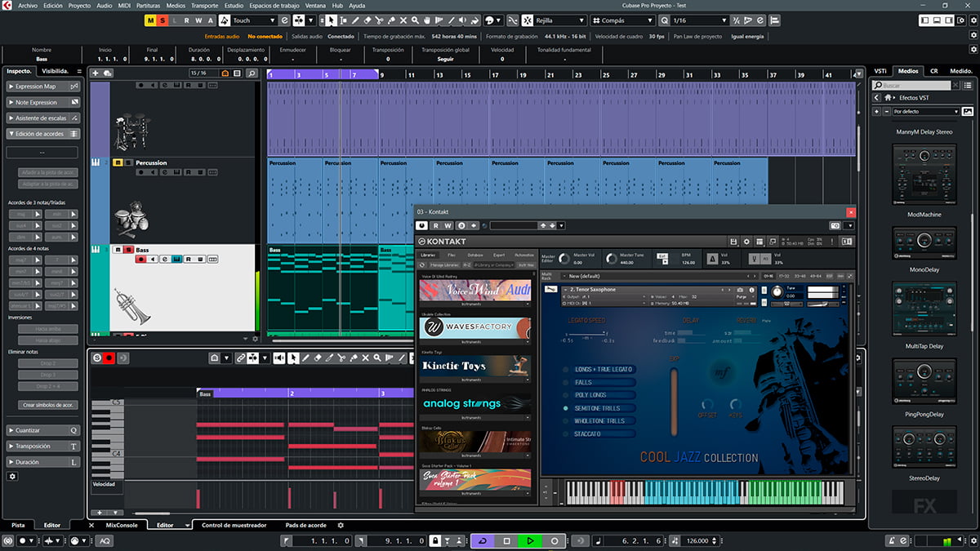980x551 pixels.
Task: Open Inspector settings gear below Duración
Action: tap(12, 476)
